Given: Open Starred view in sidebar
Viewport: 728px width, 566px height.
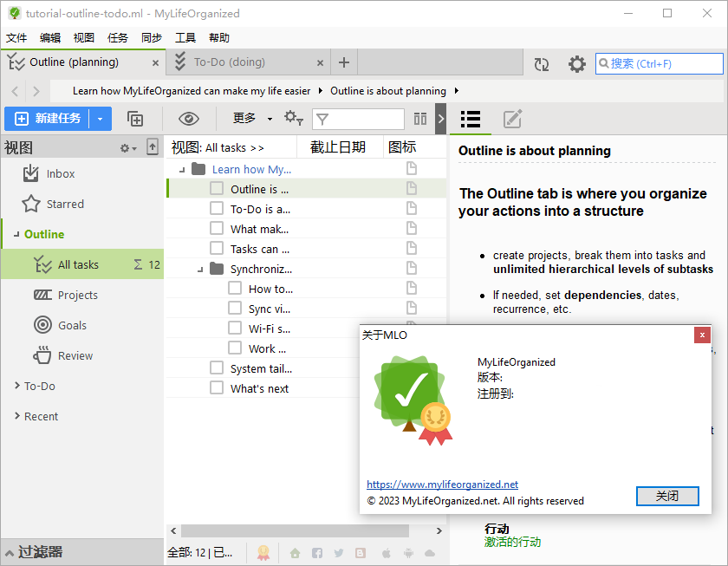Looking at the screenshot, I should [53, 204].
